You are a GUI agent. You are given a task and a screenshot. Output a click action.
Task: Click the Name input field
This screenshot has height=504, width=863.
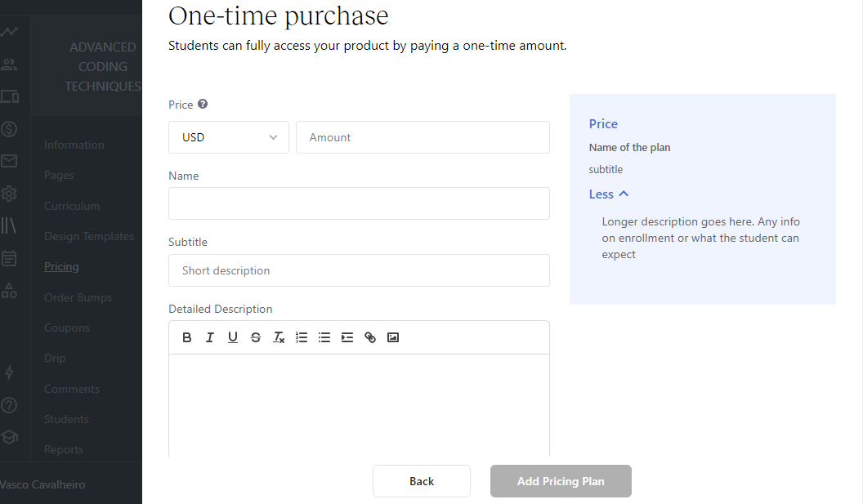[x=359, y=203]
